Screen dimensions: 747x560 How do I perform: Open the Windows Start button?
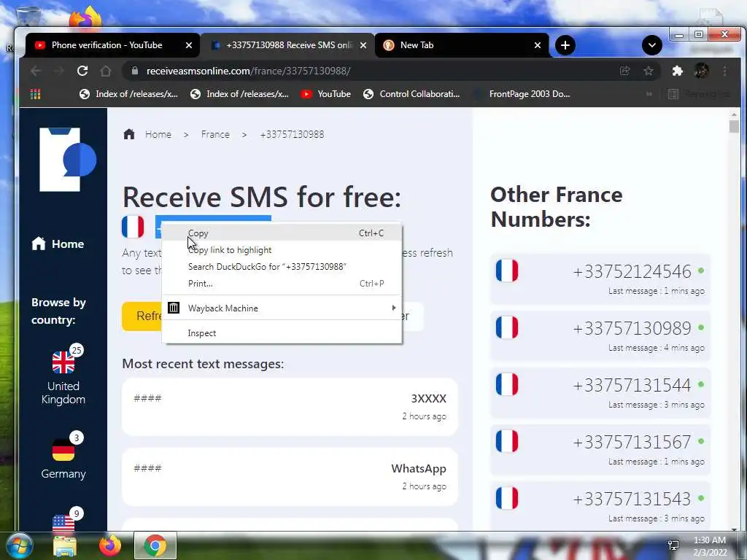point(19,545)
